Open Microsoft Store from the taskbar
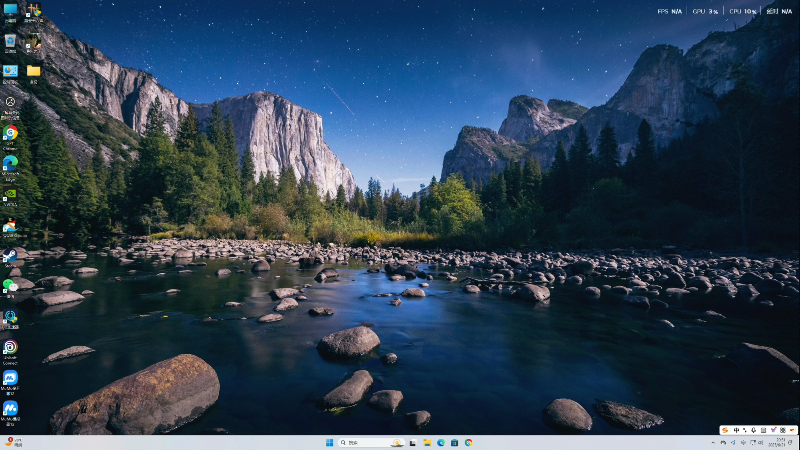Screen dimensions: 800x450 [x=455, y=442]
